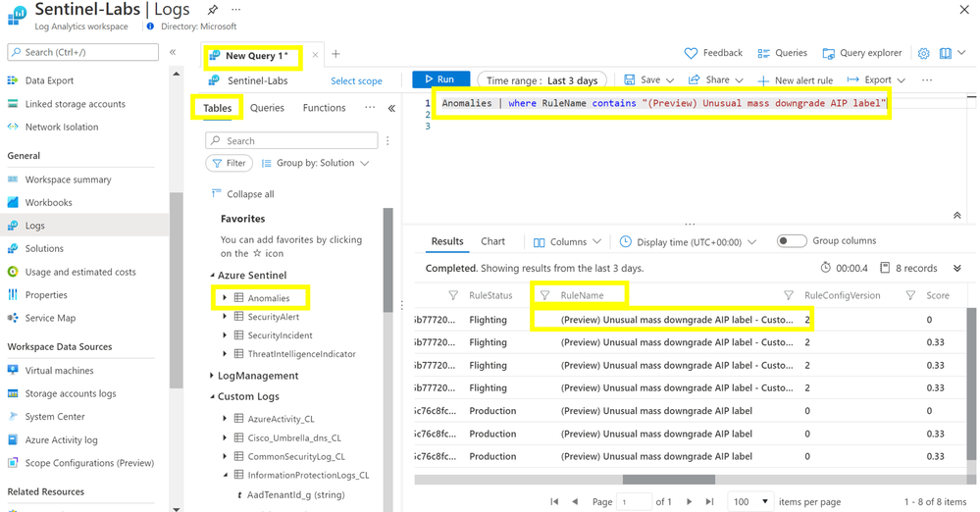Click the results horizontal scrollbar
The width and height of the screenshot is (980, 512).
(x=669, y=480)
